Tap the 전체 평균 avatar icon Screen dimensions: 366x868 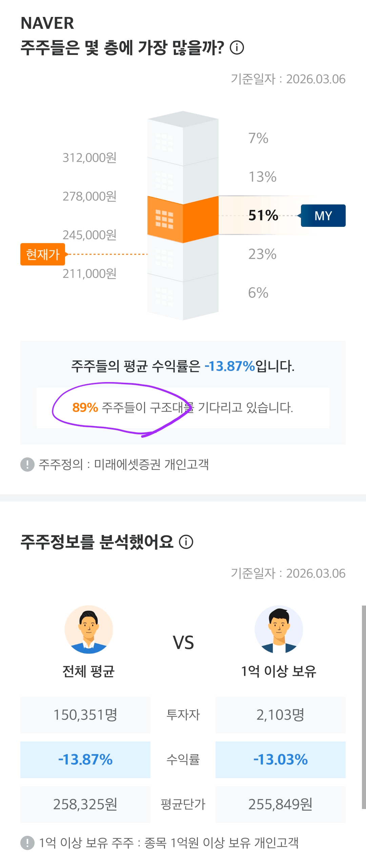(89, 629)
